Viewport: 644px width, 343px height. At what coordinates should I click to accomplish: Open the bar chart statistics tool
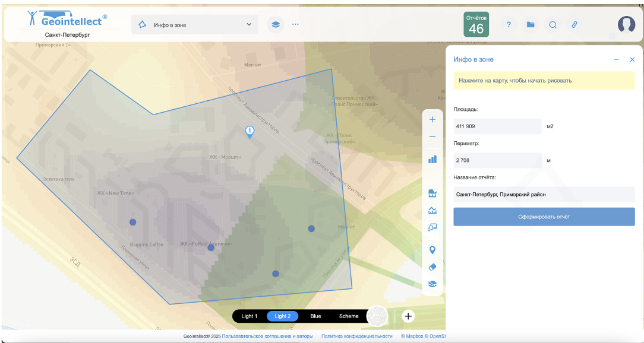433,159
